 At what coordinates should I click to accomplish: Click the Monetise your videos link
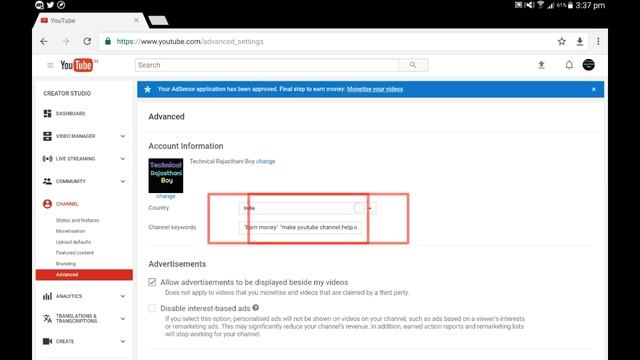coord(375,89)
